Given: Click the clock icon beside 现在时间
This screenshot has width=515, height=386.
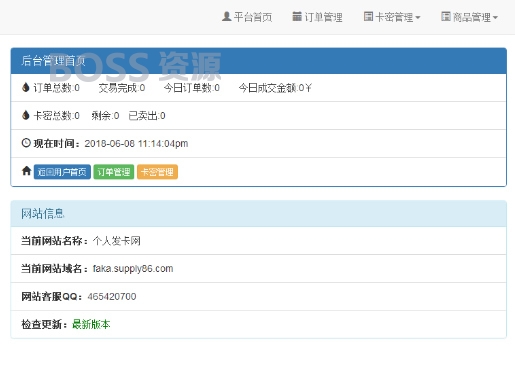Looking at the screenshot, I should click(x=26, y=143).
